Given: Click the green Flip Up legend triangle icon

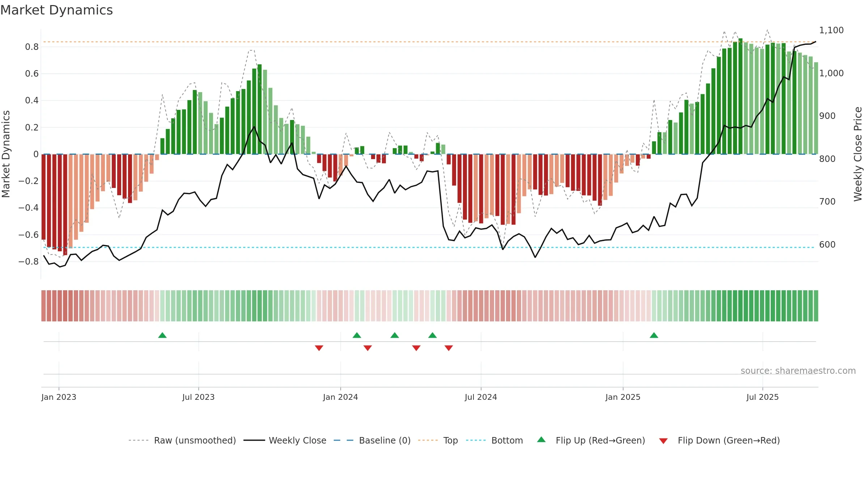Looking at the screenshot, I should click(x=541, y=440).
